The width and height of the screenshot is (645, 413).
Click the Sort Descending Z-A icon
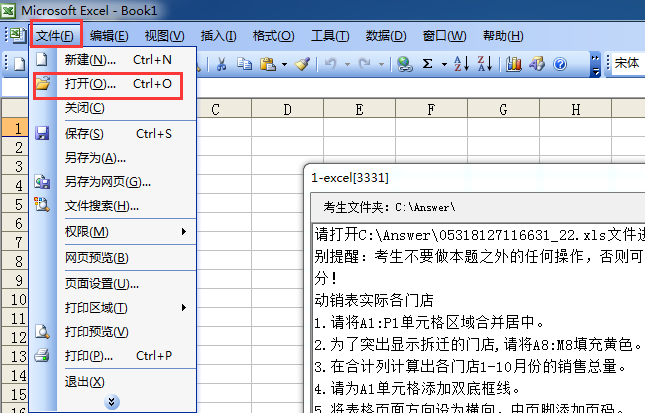point(483,64)
